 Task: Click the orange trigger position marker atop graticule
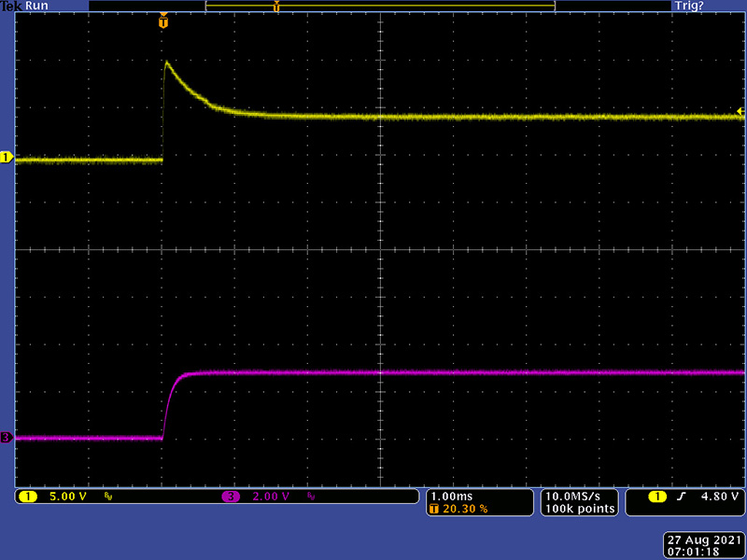(x=164, y=21)
